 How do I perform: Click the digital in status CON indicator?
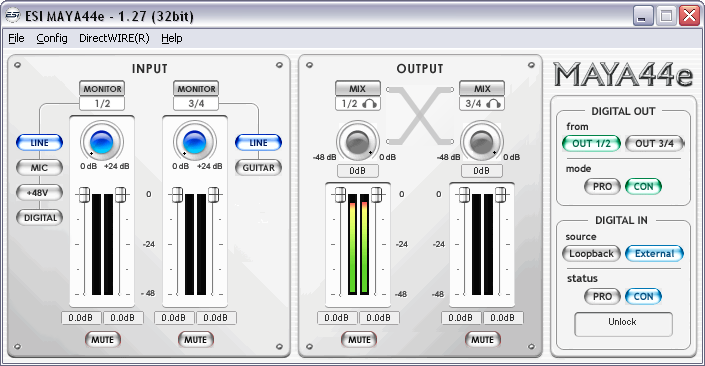coord(643,296)
